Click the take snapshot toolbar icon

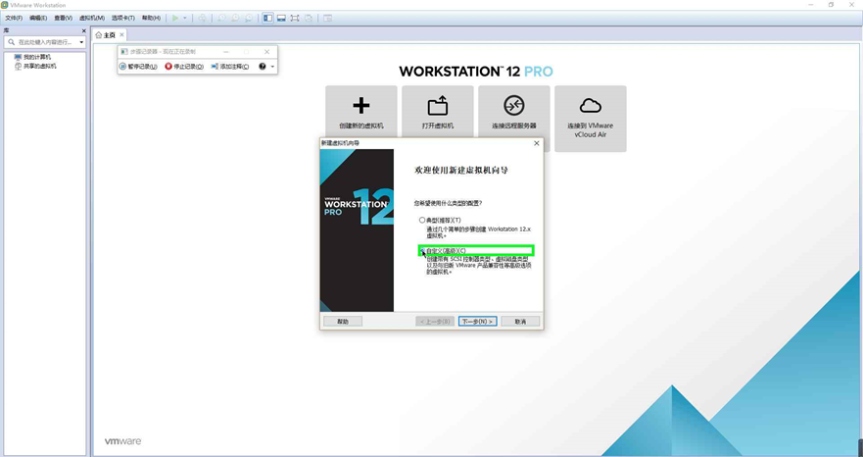222,18
